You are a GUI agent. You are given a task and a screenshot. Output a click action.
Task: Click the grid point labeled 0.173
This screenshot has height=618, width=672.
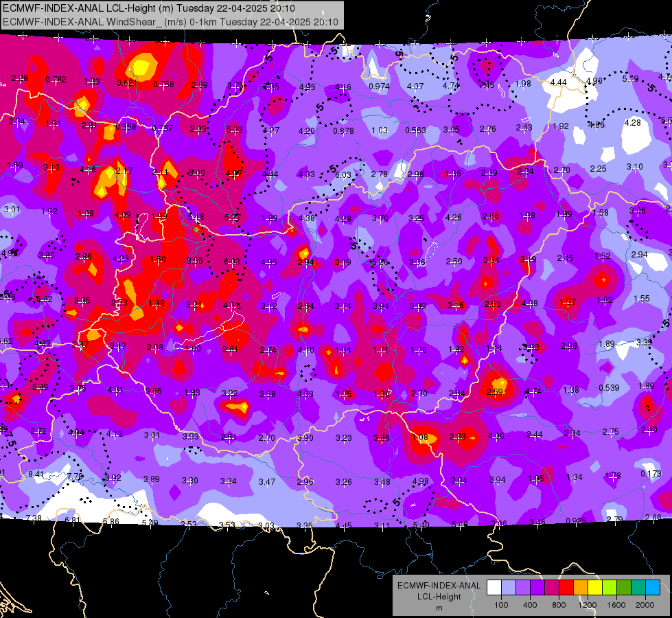(651, 474)
